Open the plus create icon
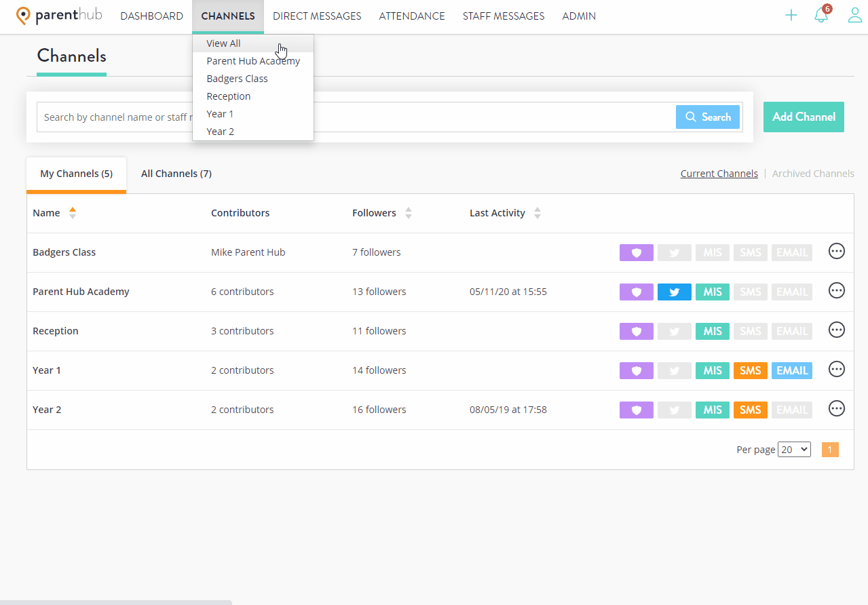 coord(791,15)
